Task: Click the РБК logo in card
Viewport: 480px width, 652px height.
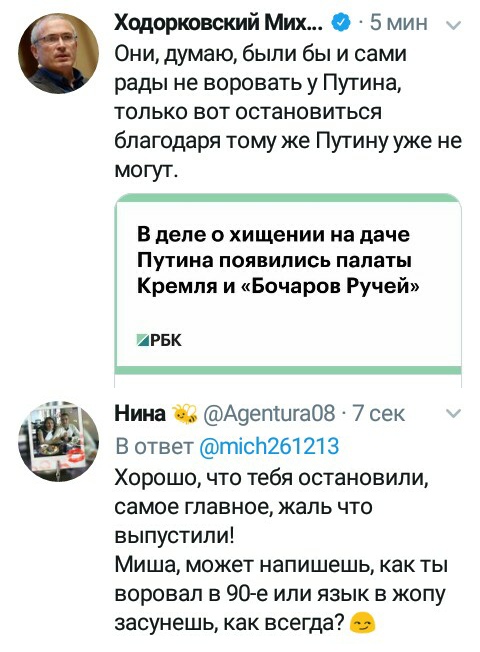Action: [159, 341]
